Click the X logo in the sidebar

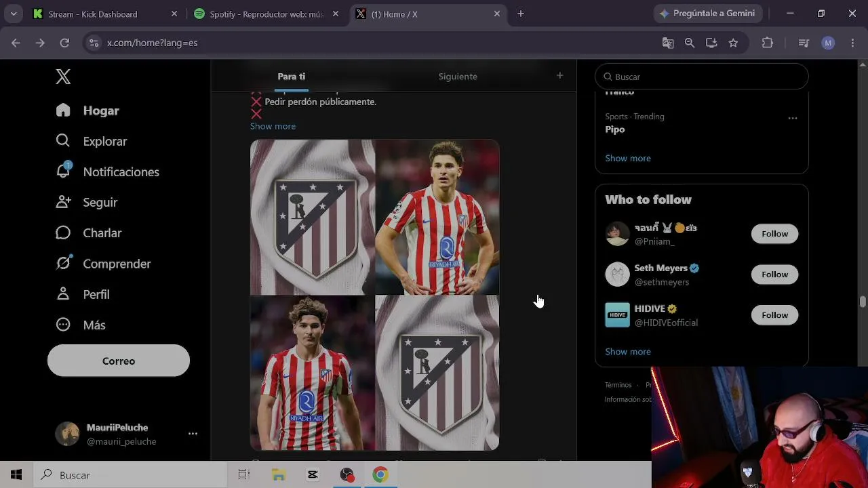[x=63, y=77]
